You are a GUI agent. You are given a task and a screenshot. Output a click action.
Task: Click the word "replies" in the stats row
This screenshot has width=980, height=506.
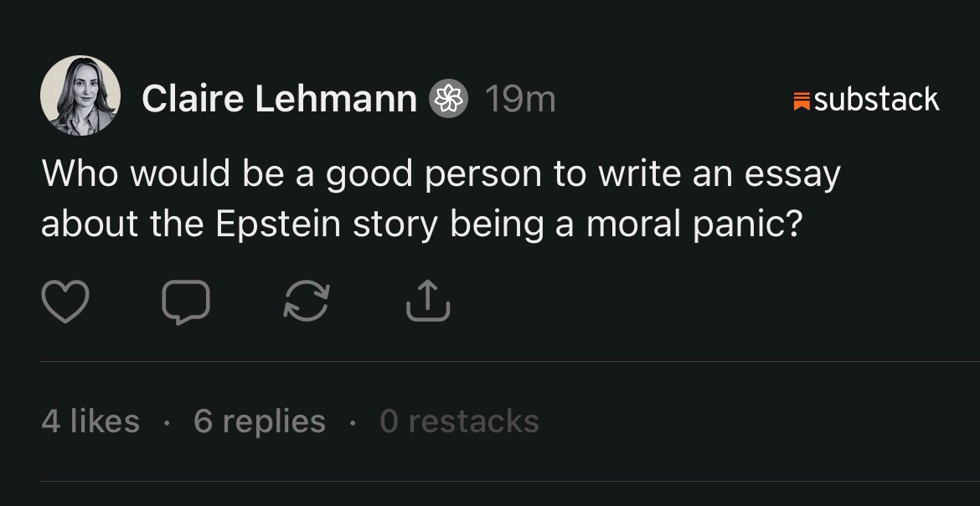click(x=274, y=421)
